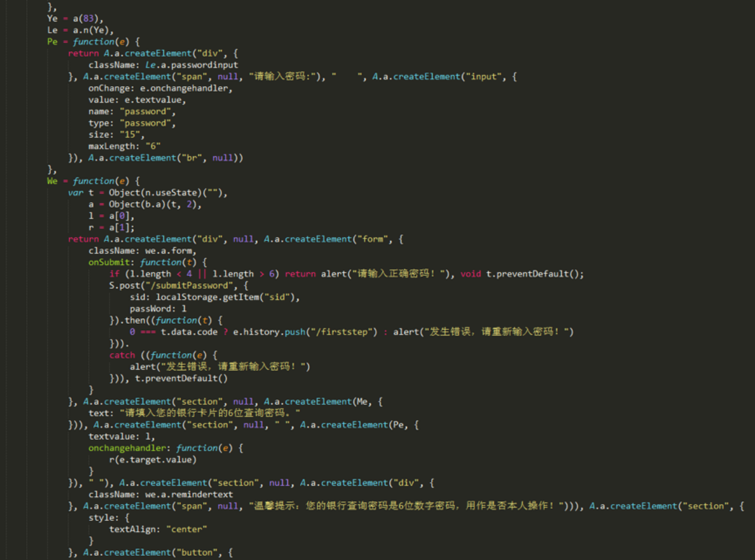Screen dimensions: 755x560
Task: Click 'onchangehandler: function(e) {' line
Action: tap(166, 448)
